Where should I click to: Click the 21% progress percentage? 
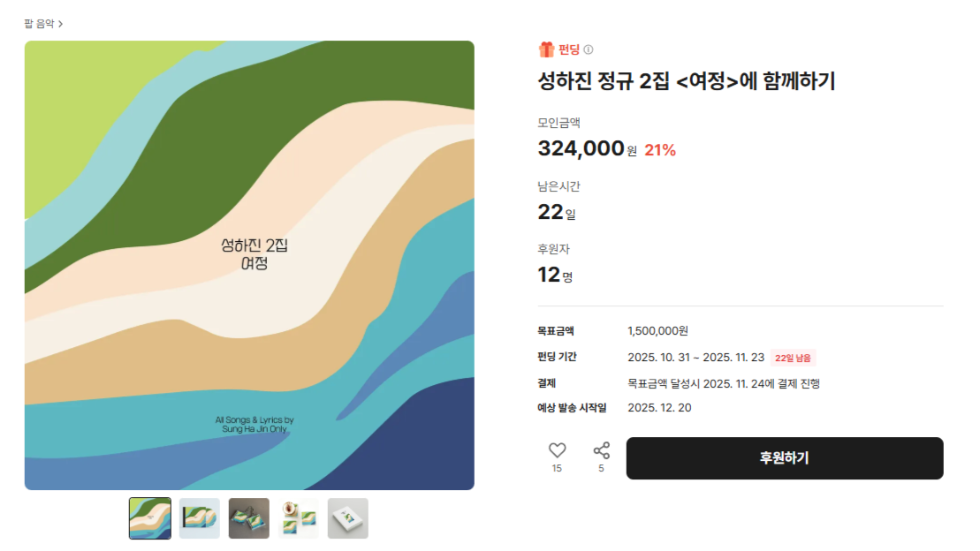[x=660, y=150]
